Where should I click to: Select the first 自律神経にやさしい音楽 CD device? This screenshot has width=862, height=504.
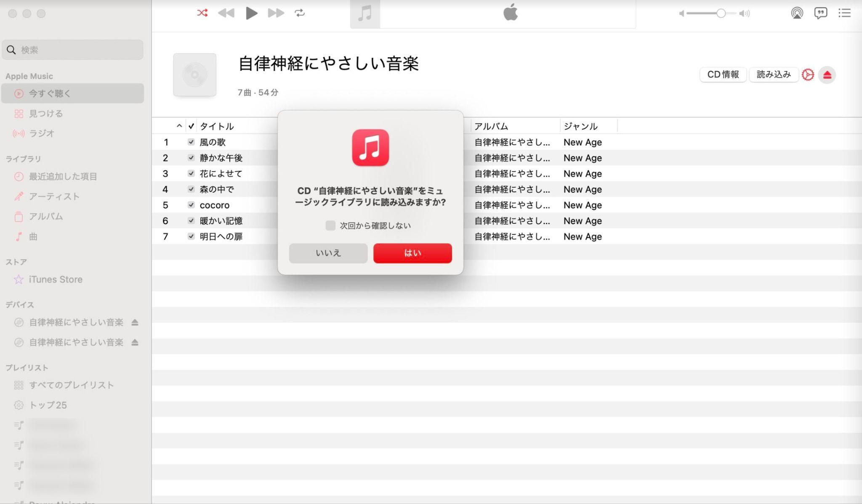point(76,322)
